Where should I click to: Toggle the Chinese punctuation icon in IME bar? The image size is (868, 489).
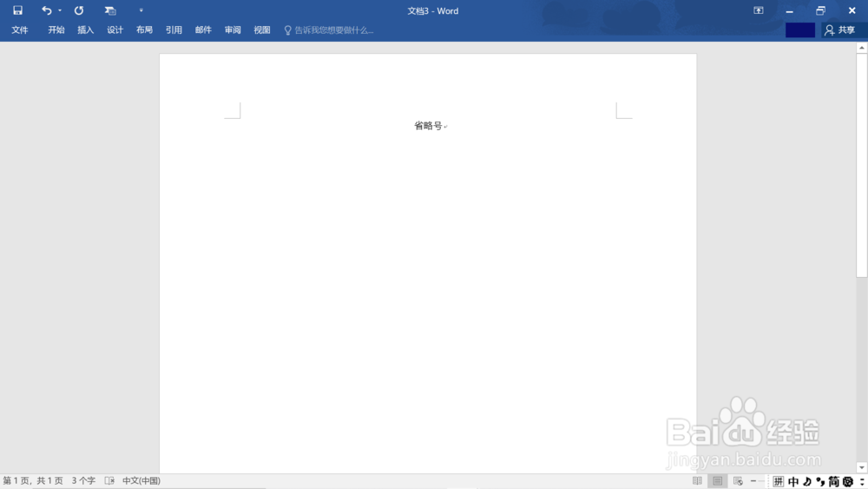[820, 482]
